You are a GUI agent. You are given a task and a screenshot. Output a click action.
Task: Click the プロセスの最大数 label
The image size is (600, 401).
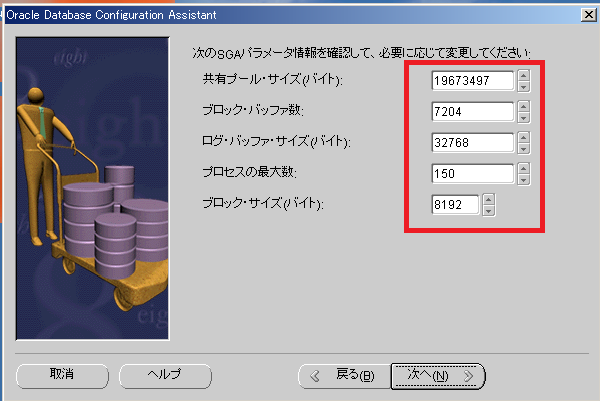coord(249,172)
